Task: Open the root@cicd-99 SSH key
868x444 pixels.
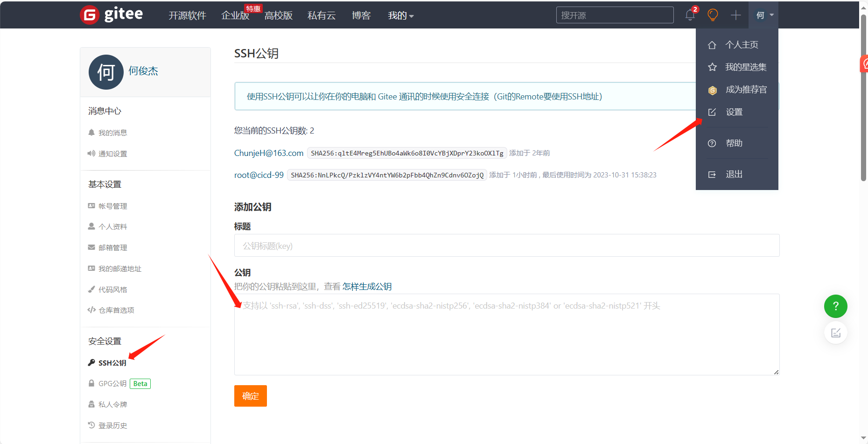Action: tap(259, 175)
